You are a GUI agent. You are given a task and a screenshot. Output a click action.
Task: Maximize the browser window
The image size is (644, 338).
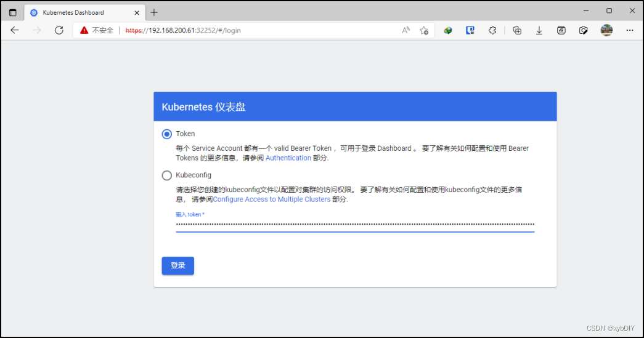tap(609, 11)
